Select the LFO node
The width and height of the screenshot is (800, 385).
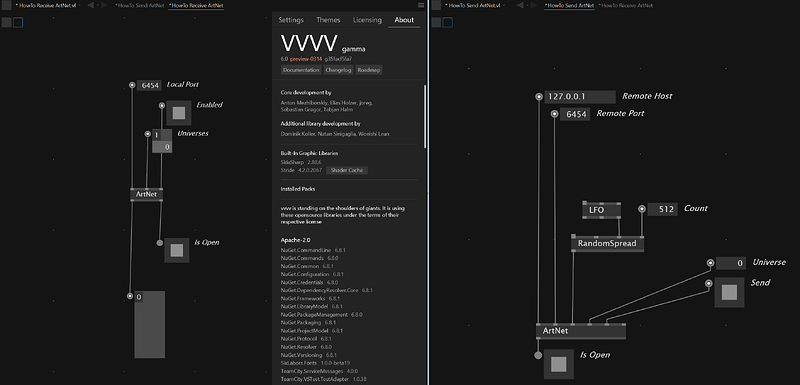click(x=602, y=210)
